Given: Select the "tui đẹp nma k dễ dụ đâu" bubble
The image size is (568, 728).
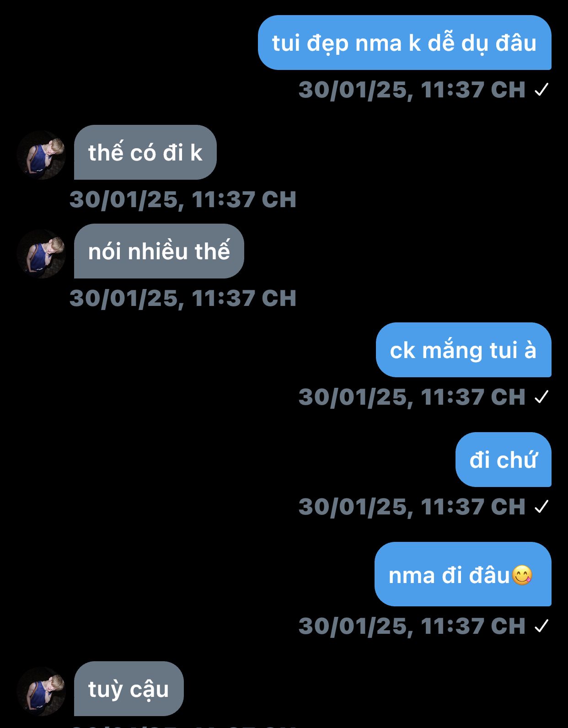Looking at the screenshot, I should [405, 43].
